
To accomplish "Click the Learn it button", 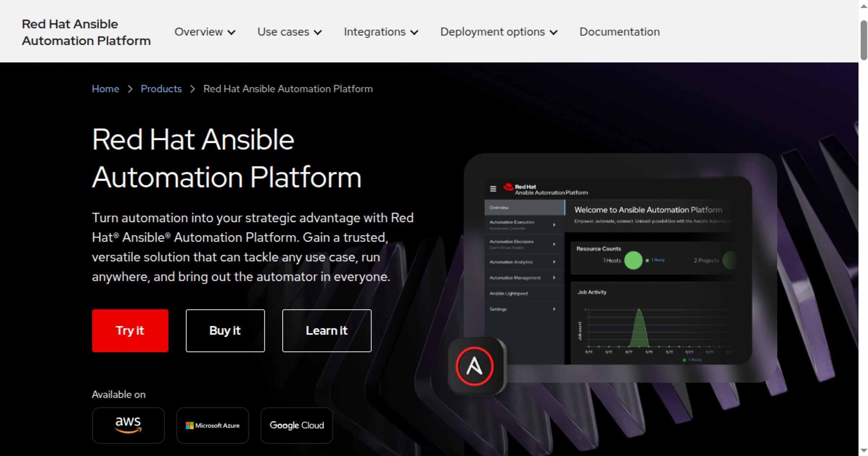I will click(x=327, y=330).
